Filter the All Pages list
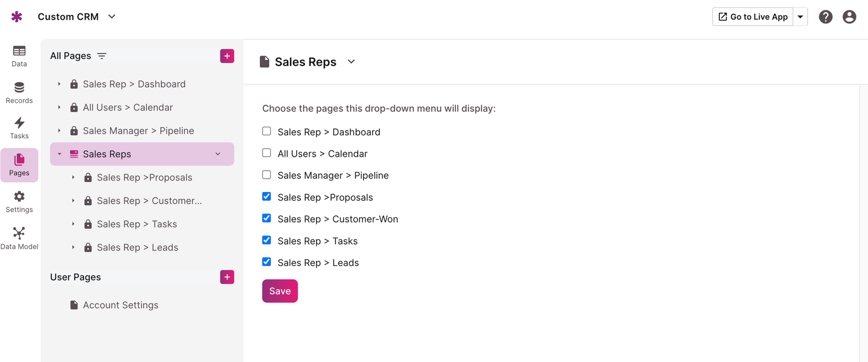The height and width of the screenshot is (362, 868). (x=102, y=56)
